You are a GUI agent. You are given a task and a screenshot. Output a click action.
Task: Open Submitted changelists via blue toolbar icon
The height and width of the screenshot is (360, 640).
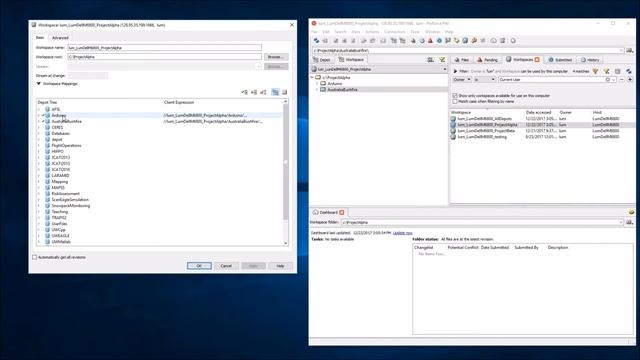tap(439, 41)
